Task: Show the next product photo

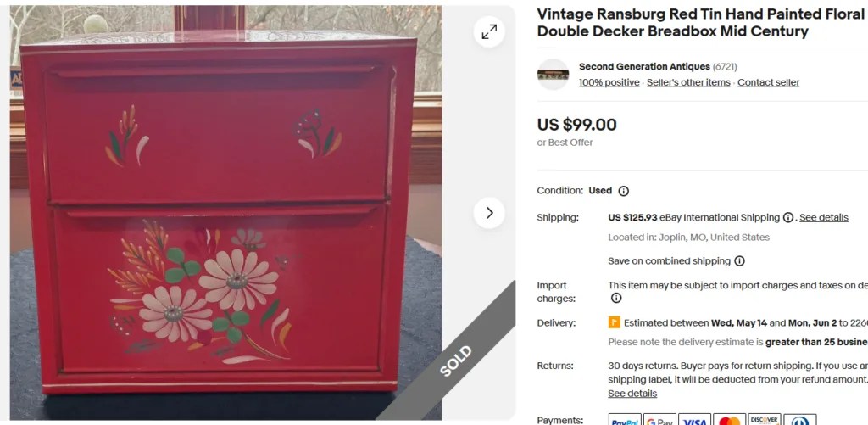Action: click(x=489, y=213)
